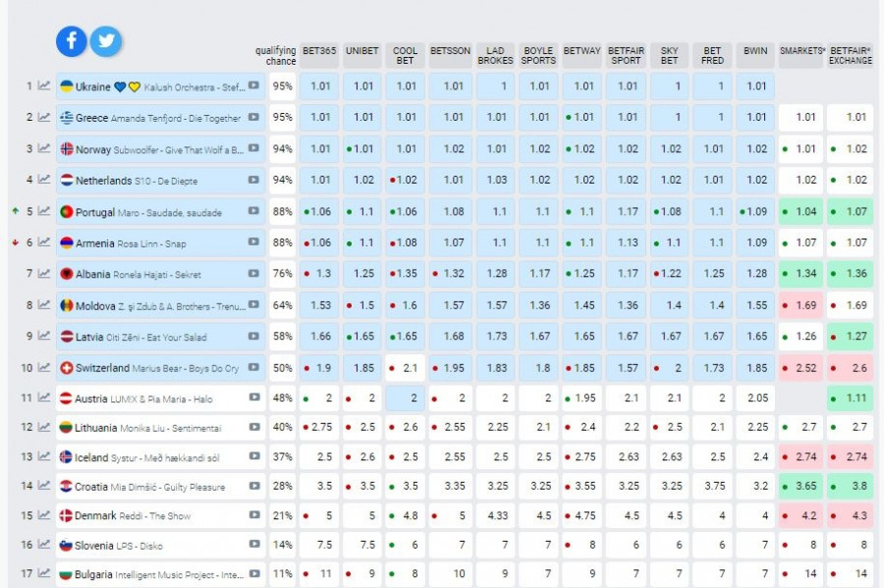Click Albania's 76% qualifying chance cell
The width and height of the screenshot is (884, 588).
[283, 274]
